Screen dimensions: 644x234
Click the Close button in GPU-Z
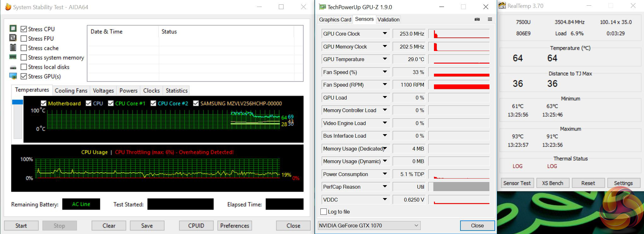tap(477, 225)
